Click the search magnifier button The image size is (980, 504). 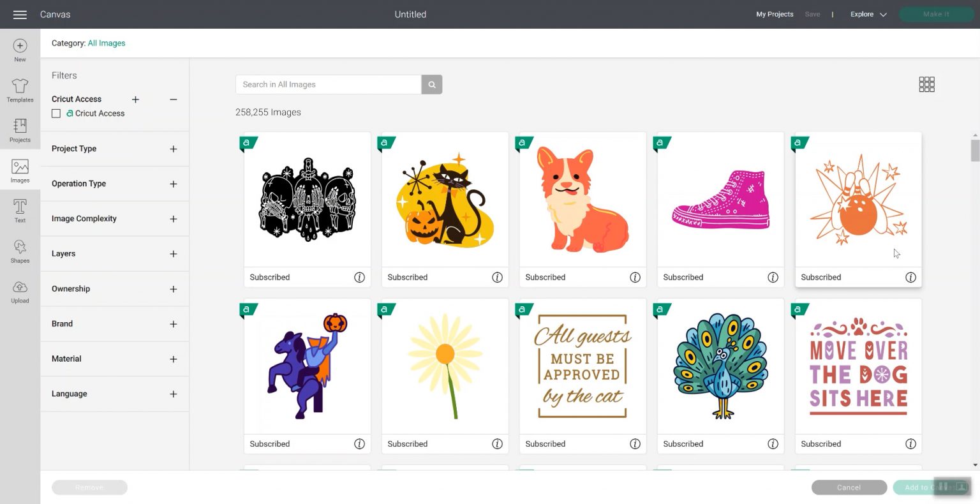click(432, 84)
